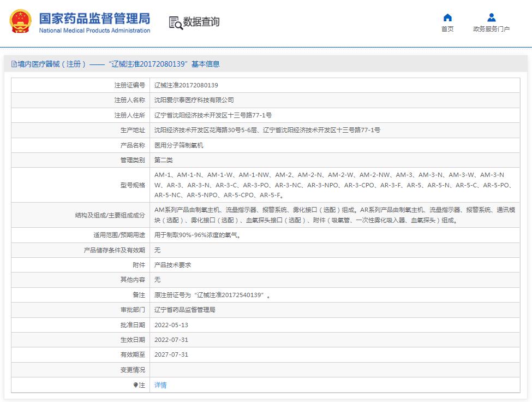Viewport: 532px width, 402px height.
Task: Open the 详情 link
Action: 159,385
